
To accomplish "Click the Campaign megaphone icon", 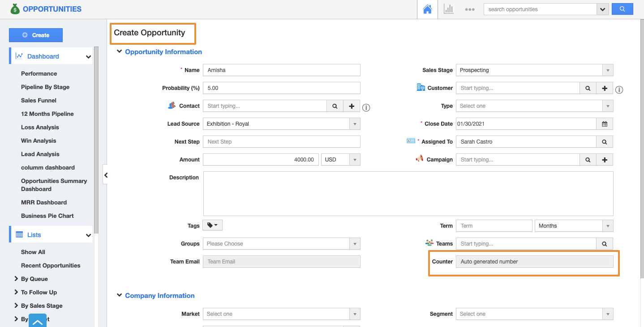I will tap(419, 158).
